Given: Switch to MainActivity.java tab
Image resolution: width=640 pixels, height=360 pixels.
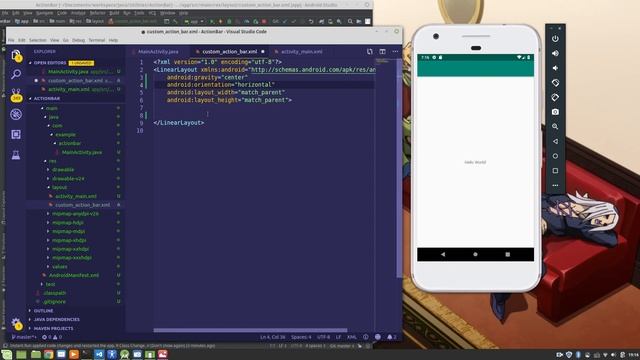Looking at the screenshot, I should click(x=158, y=52).
